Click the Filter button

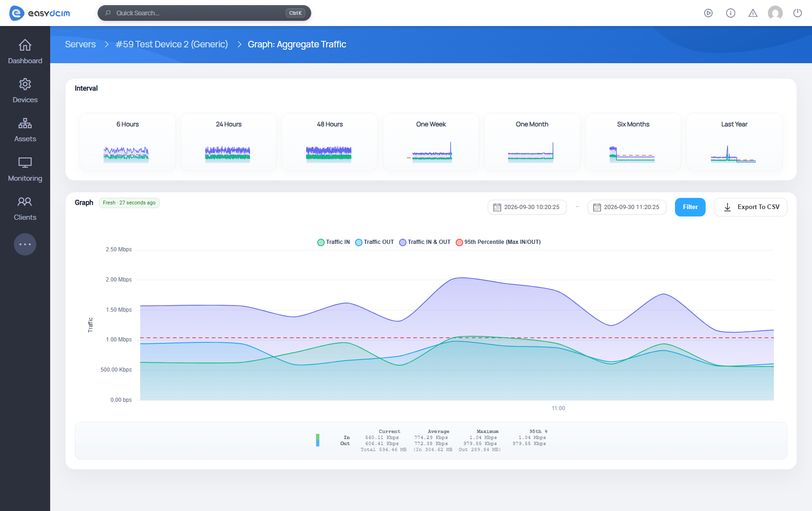690,207
